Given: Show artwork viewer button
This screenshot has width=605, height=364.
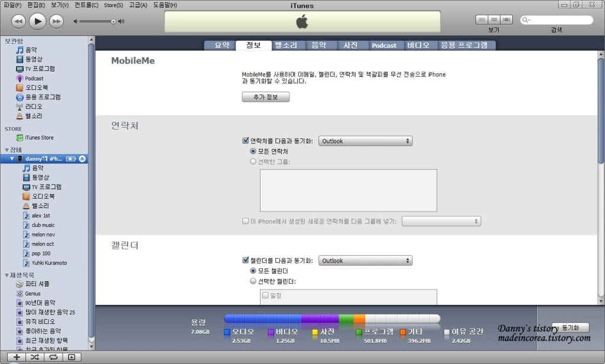Looking at the screenshot, I should click(x=71, y=357).
